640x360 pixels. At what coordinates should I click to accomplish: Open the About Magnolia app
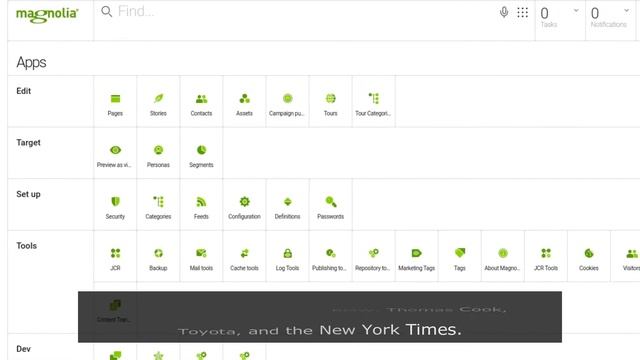[x=503, y=256]
